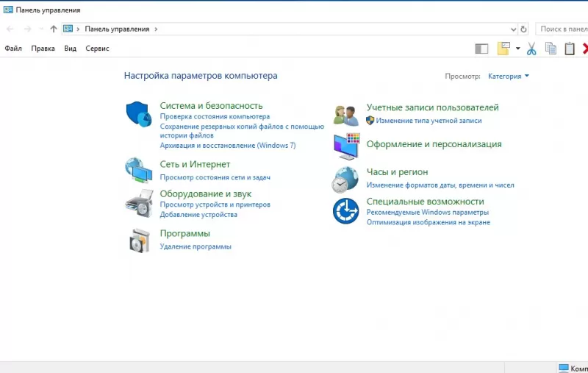588x373 pixels.
Task: Click Оптимизация изображения на экране link
Action: pos(429,222)
